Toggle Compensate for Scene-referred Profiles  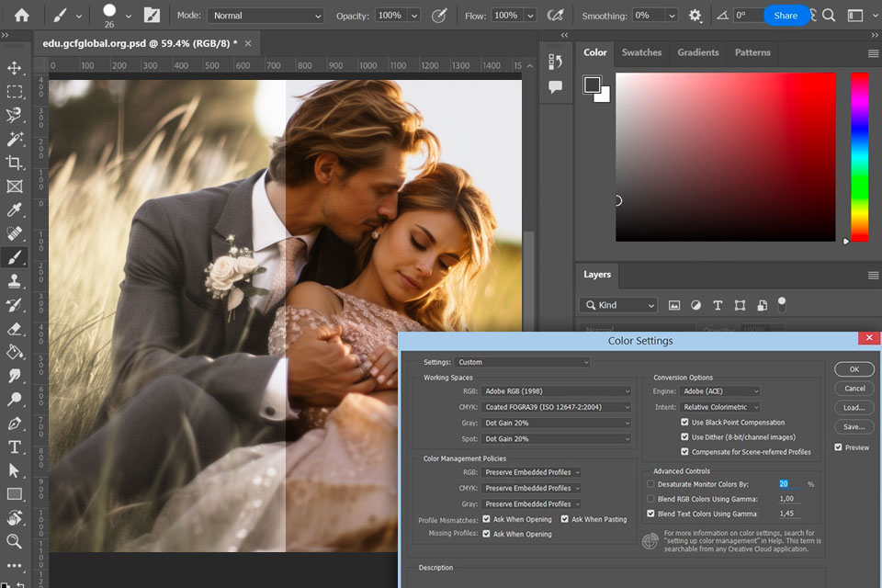(x=684, y=451)
